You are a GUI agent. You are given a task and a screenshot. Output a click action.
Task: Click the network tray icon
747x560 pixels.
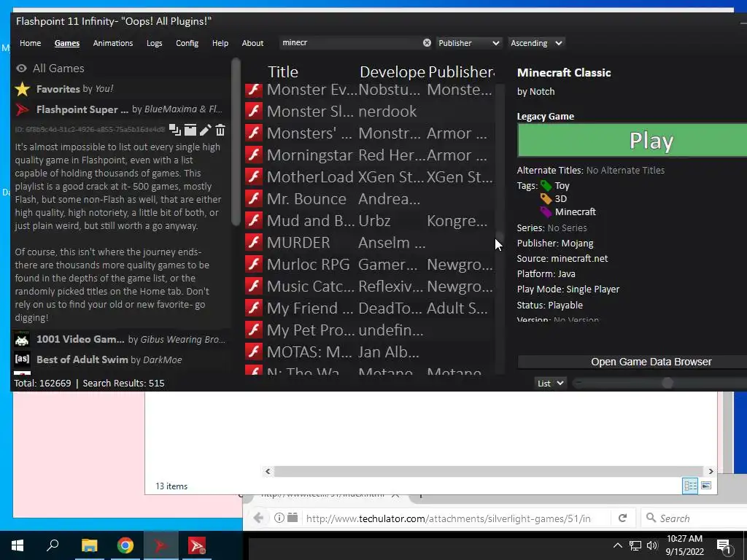pos(635,545)
